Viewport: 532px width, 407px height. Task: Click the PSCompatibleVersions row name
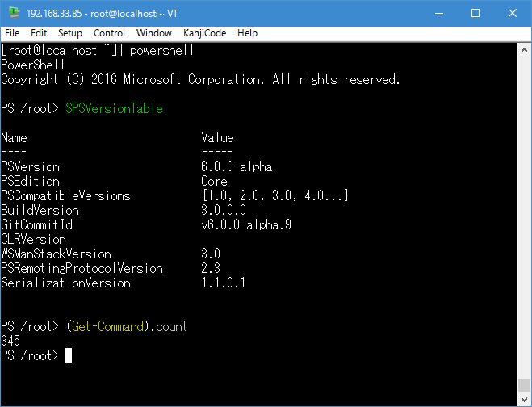65,196
